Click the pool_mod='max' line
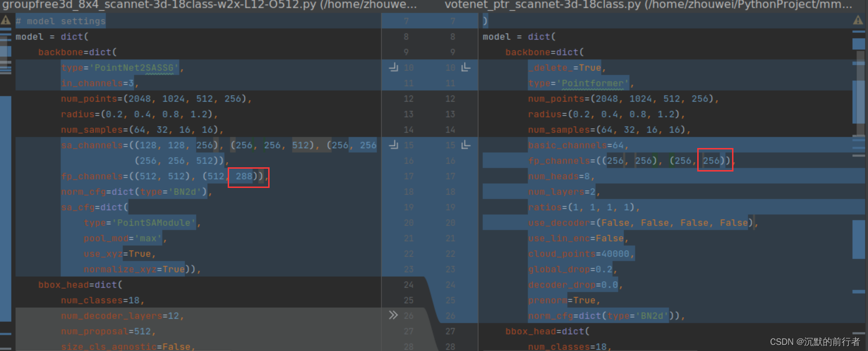The width and height of the screenshot is (868, 351). coord(126,238)
